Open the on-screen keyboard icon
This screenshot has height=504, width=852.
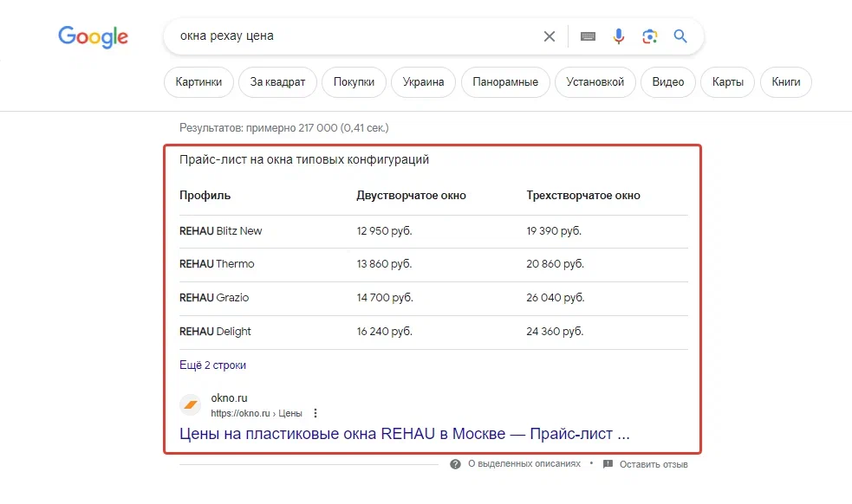pos(588,36)
